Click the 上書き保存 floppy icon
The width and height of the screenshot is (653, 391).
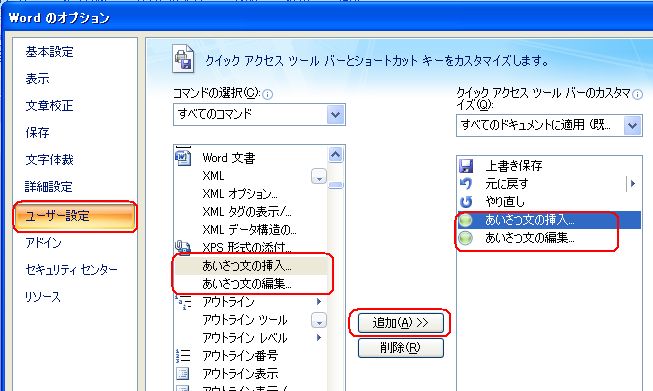(x=466, y=166)
